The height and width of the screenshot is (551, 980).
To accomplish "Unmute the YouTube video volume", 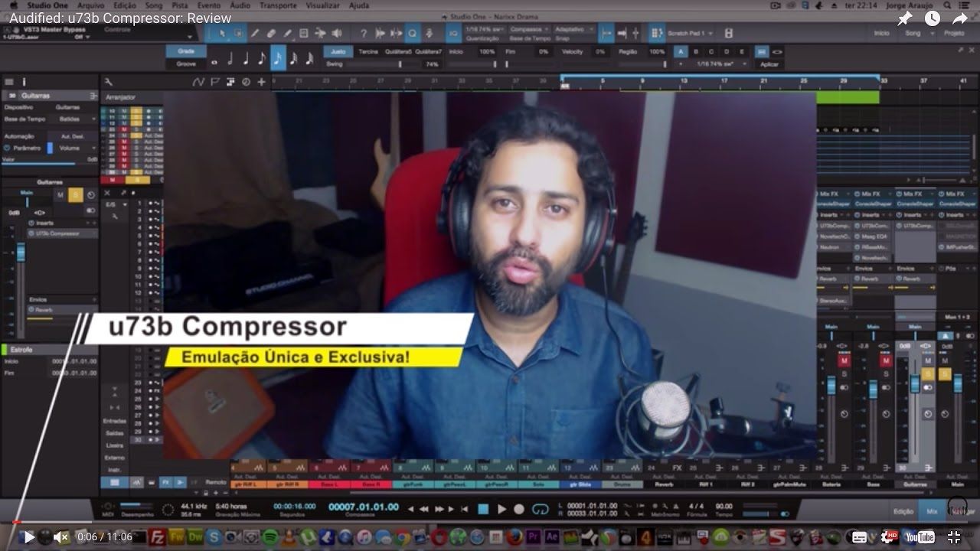I will (61, 537).
